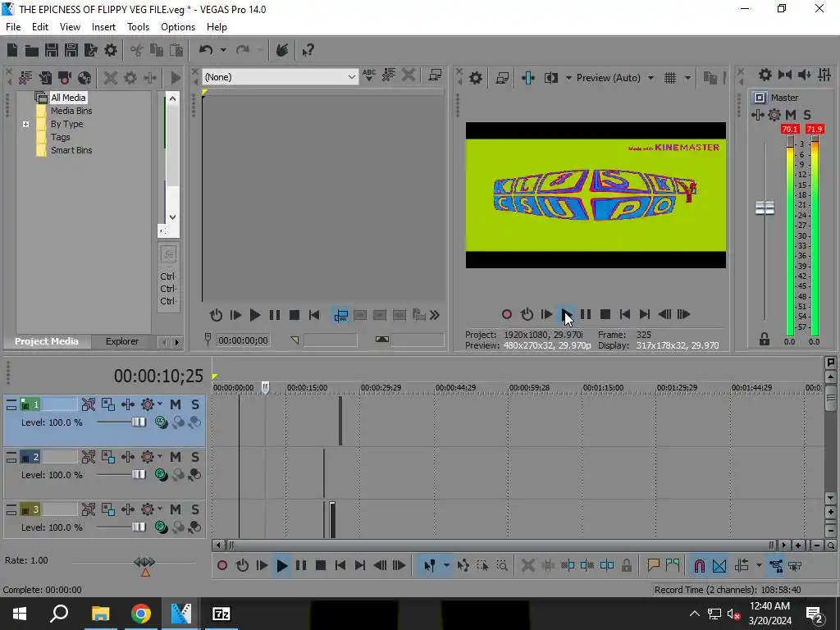The image size is (840, 630).
Task: Click Insert Region icon in timeline toolbar
Action: [x=673, y=565]
